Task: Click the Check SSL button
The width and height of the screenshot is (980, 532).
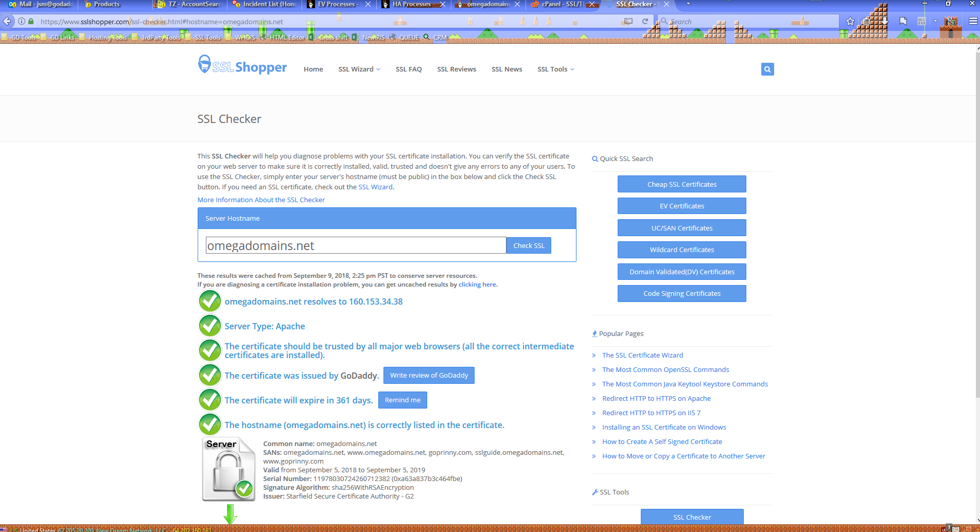Action: (529, 245)
